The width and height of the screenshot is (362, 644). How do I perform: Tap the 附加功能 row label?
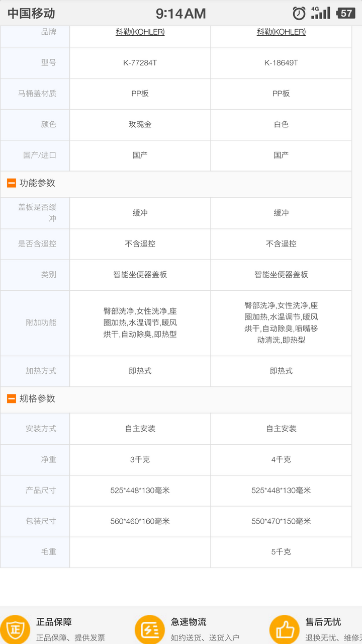(41, 323)
